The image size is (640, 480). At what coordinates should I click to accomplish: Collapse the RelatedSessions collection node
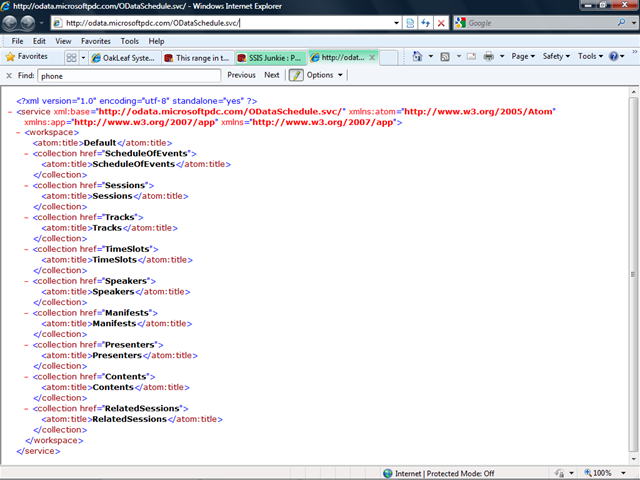pyautogui.click(x=27, y=409)
